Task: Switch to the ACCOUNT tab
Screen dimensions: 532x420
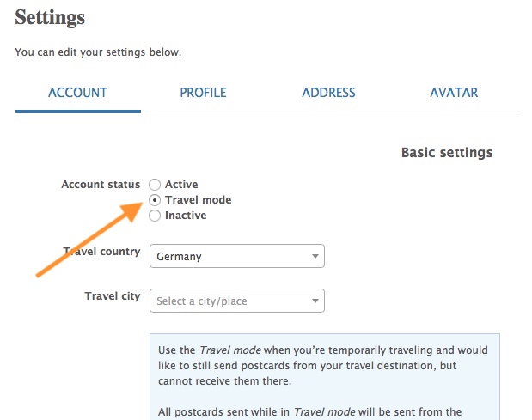Action: (x=77, y=93)
